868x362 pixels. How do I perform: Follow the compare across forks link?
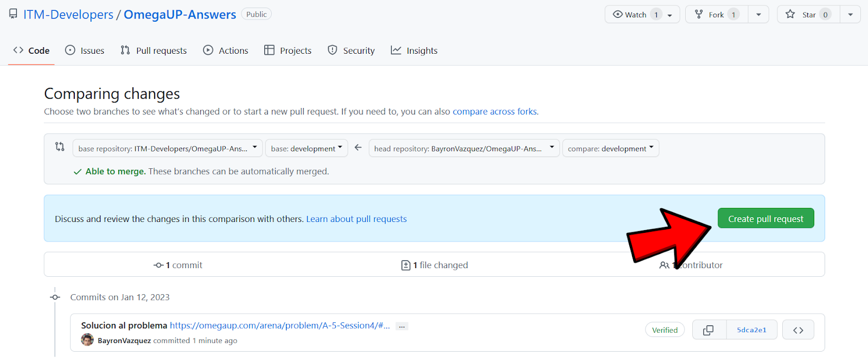pos(495,111)
